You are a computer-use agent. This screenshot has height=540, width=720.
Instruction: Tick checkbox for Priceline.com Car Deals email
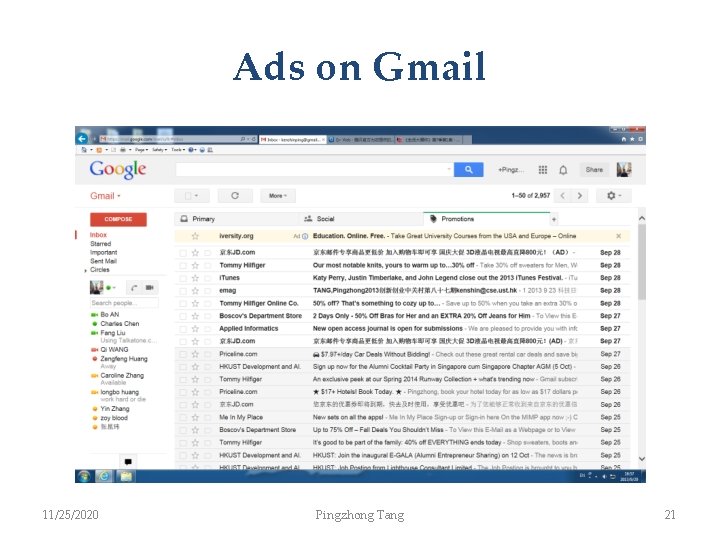click(183, 354)
